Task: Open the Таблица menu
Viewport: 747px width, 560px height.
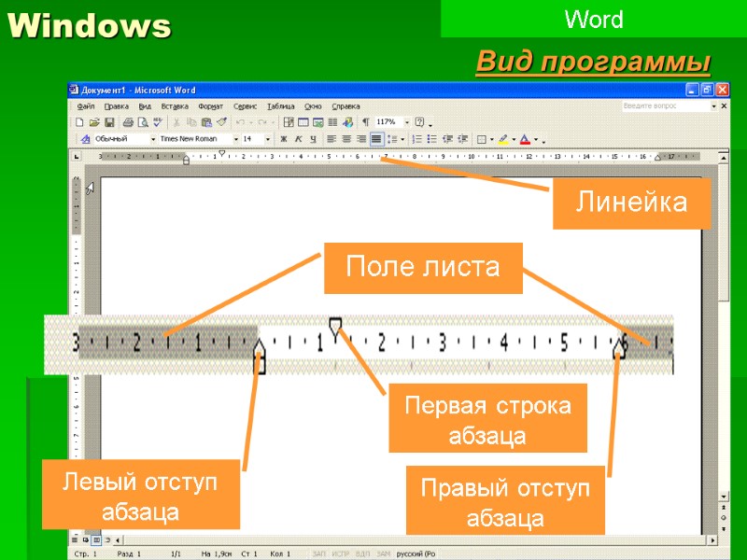Action: click(x=281, y=106)
